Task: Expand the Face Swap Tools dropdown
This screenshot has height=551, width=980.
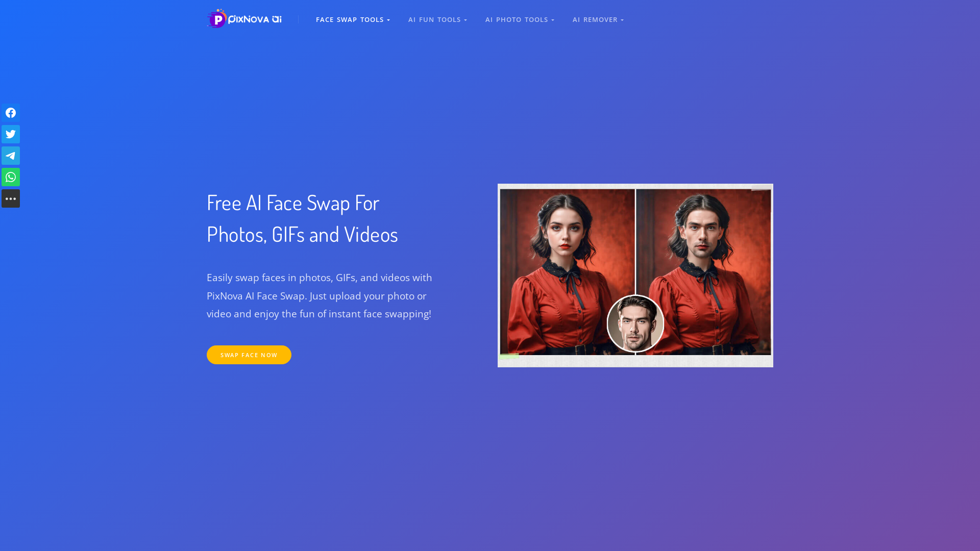Action: pos(353,19)
